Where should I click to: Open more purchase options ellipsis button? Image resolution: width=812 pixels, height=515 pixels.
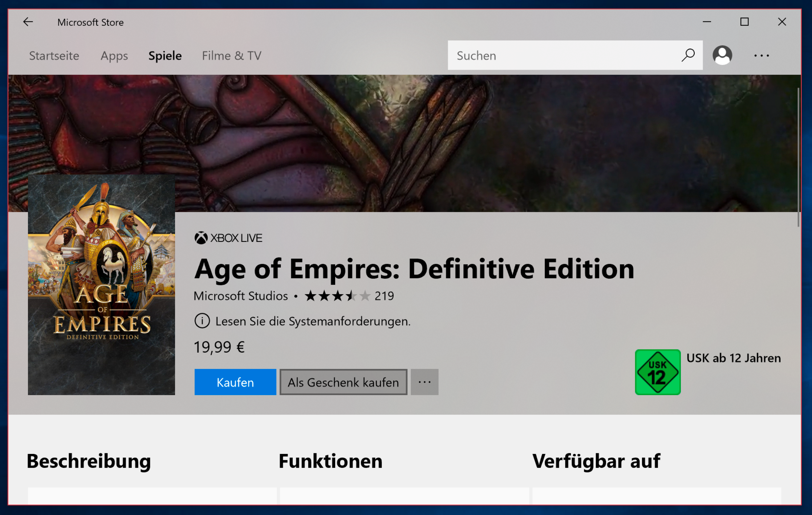click(425, 382)
